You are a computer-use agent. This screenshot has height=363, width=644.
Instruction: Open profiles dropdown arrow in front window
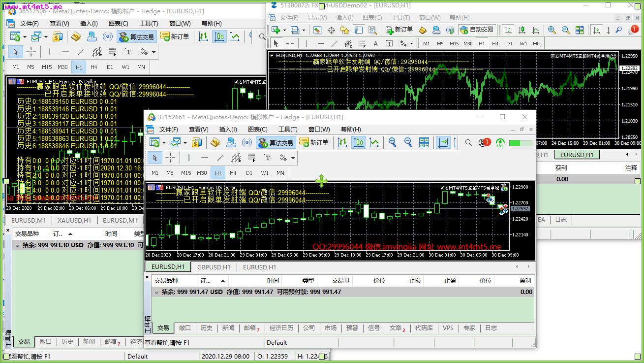click(185, 143)
